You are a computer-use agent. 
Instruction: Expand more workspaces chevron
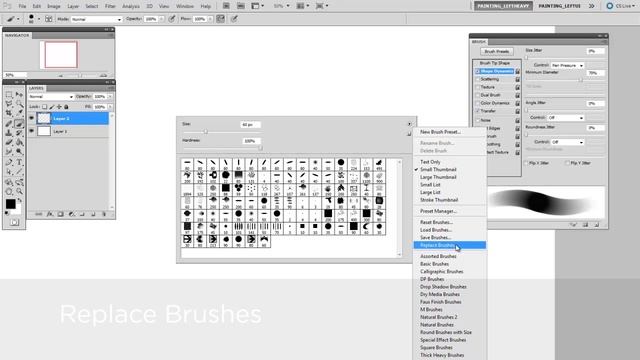click(x=591, y=6)
